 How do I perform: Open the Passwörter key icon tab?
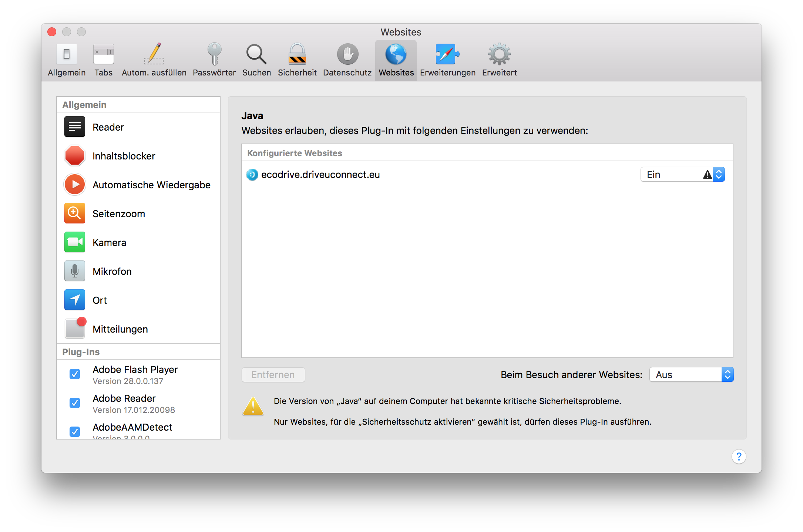tap(214, 59)
